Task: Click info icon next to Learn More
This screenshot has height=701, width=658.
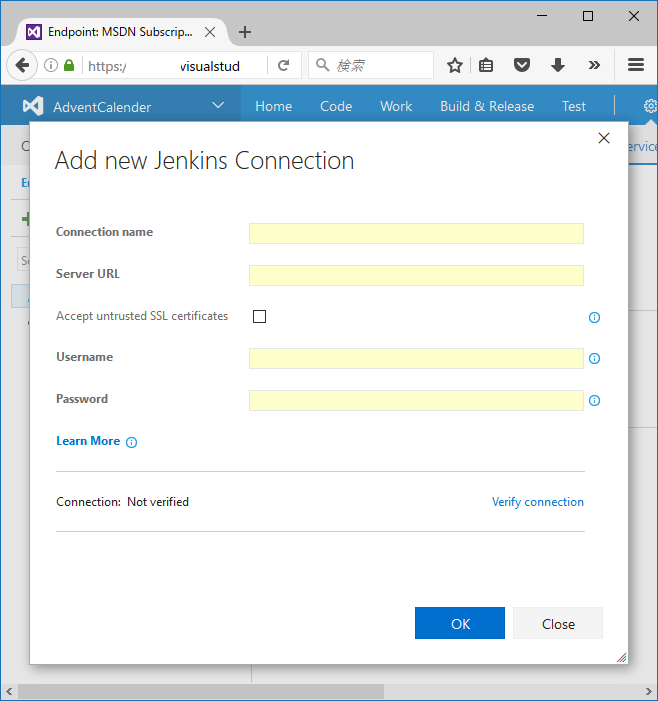Action: pyautogui.click(x=131, y=442)
